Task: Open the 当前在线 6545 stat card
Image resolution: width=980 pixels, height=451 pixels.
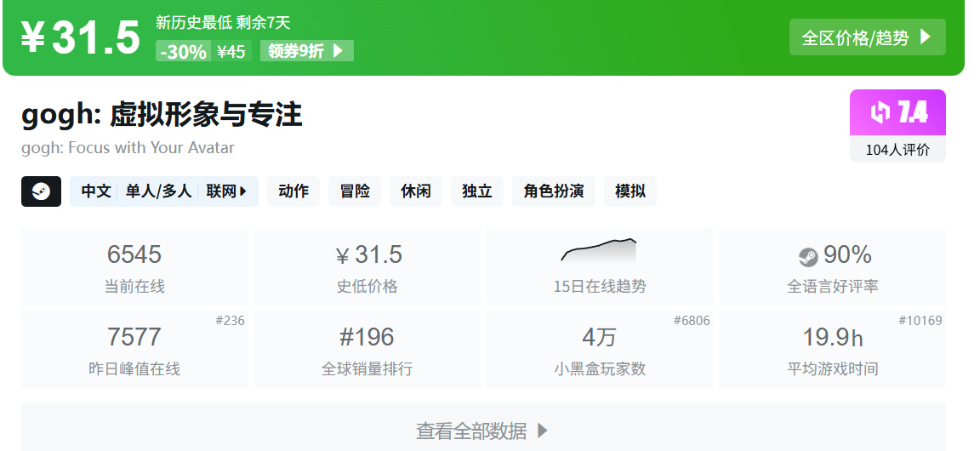Action: coord(134,267)
